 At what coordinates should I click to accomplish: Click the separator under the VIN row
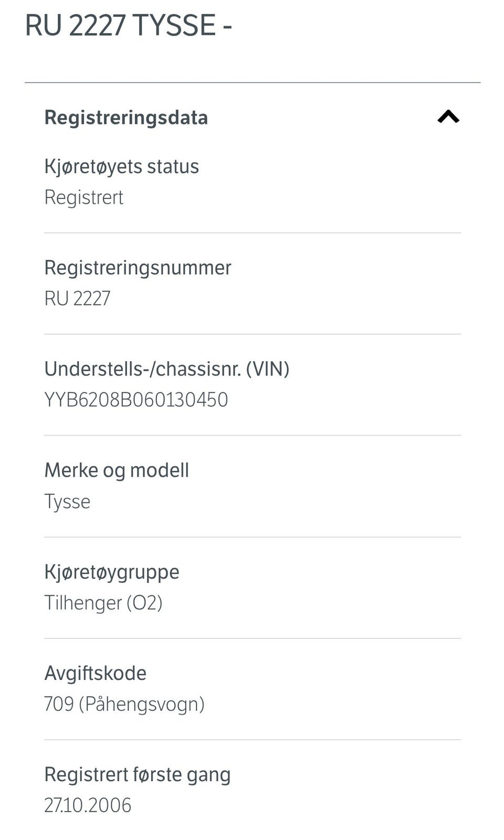(x=252, y=435)
